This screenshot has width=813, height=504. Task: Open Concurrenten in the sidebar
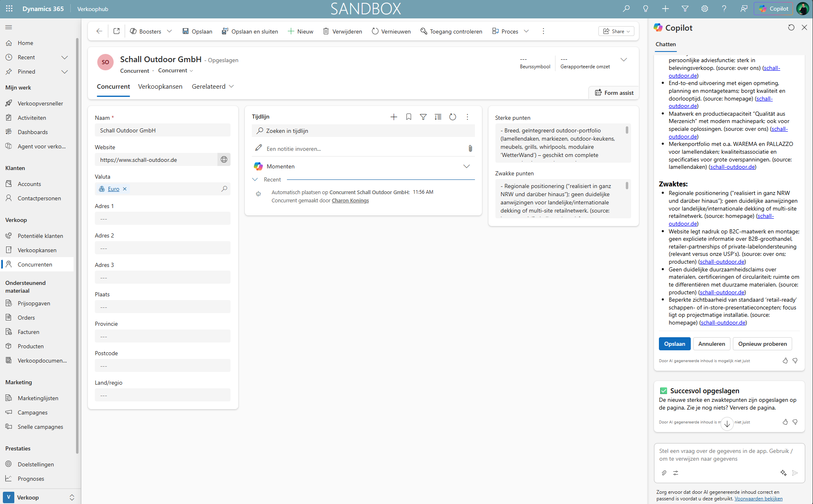35,264
